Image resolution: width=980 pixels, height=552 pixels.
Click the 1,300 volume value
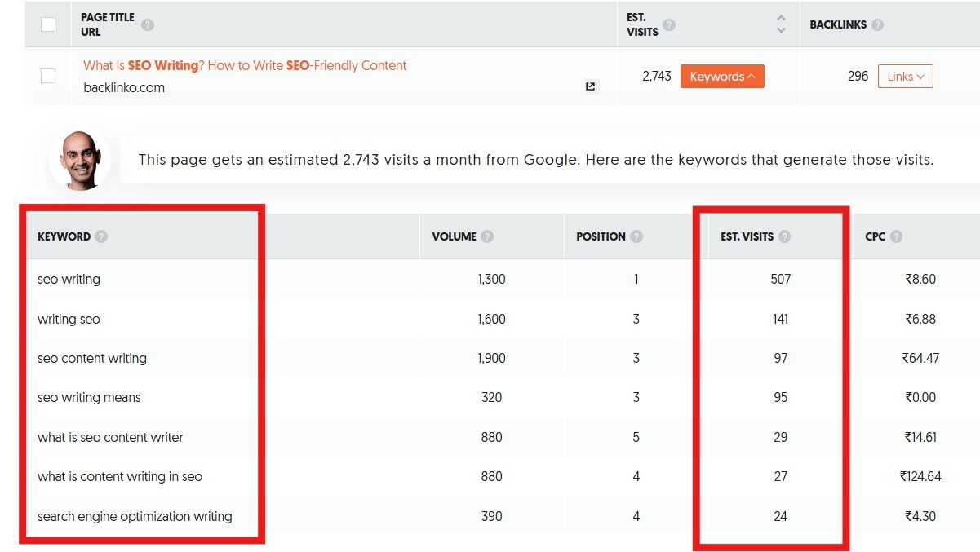(x=492, y=279)
